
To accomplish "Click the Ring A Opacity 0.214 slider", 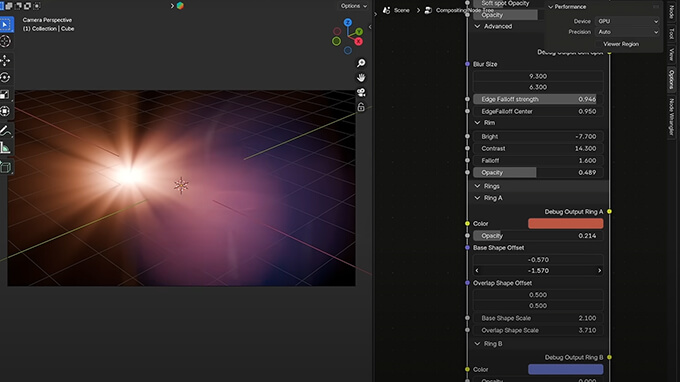I will tap(538, 236).
